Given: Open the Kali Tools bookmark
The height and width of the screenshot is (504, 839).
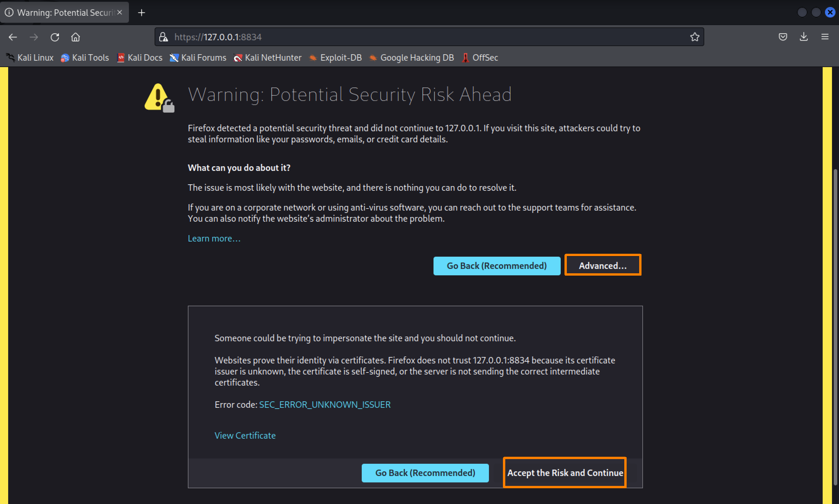Looking at the screenshot, I should click(x=85, y=58).
